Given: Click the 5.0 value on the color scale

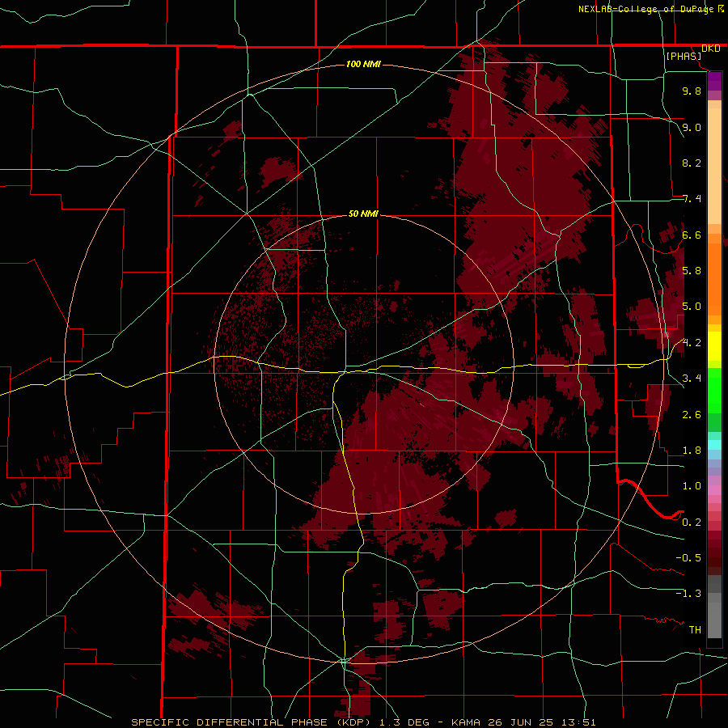Looking at the screenshot, I should pos(692,307).
